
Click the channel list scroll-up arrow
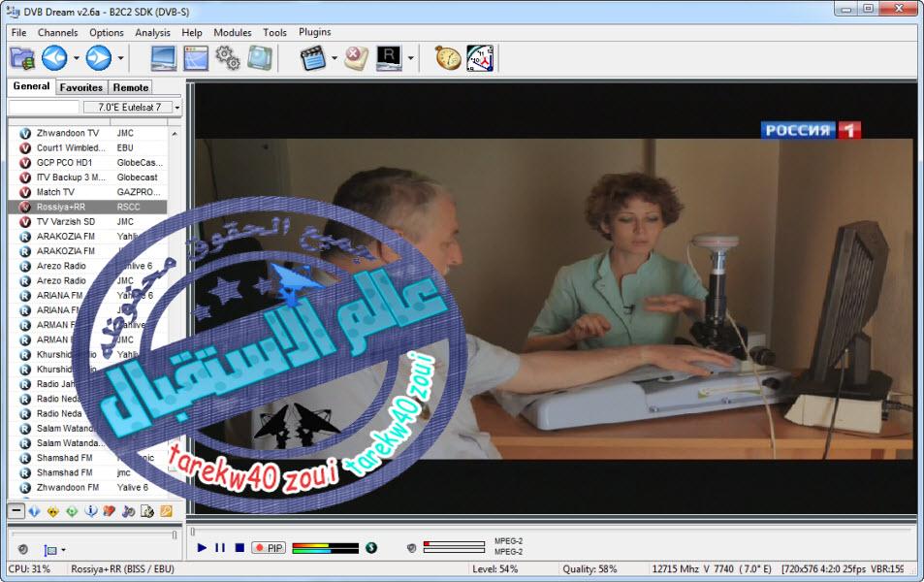175,134
